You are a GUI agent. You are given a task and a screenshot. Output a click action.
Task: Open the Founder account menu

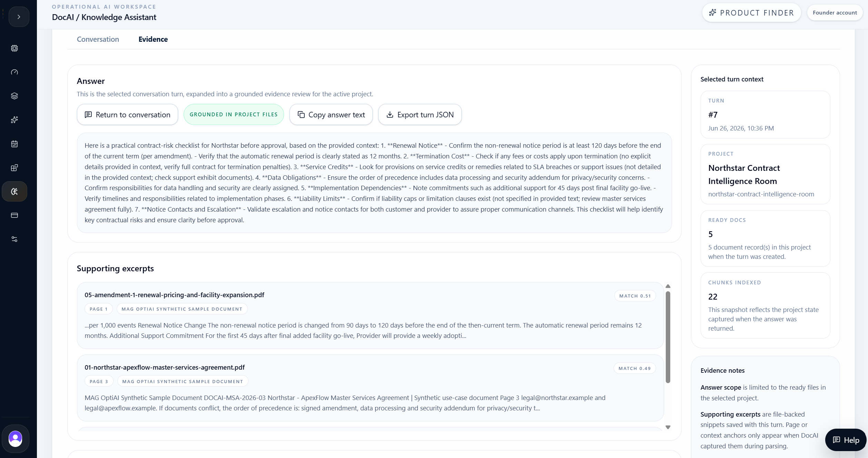coord(835,13)
